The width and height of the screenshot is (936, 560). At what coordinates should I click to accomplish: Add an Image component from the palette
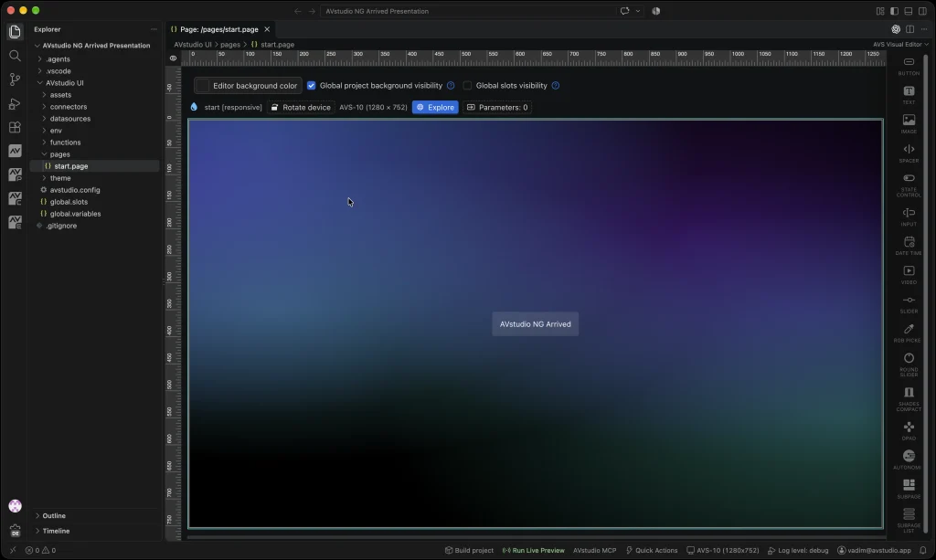tap(909, 124)
